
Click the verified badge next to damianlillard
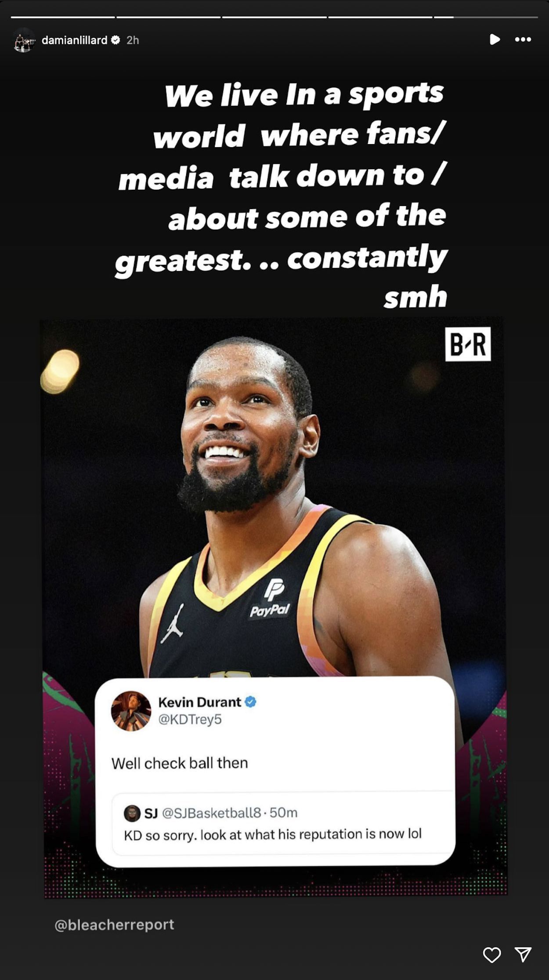click(116, 40)
